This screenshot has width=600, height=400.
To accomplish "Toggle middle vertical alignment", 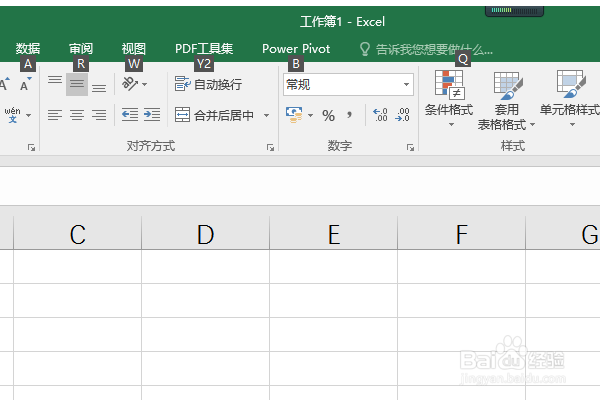I will tap(77, 84).
